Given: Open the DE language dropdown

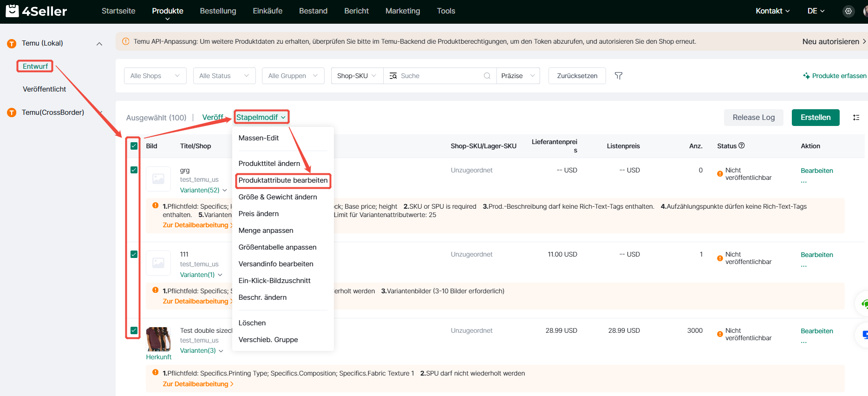Looking at the screenshot, I should coord(816,11).
